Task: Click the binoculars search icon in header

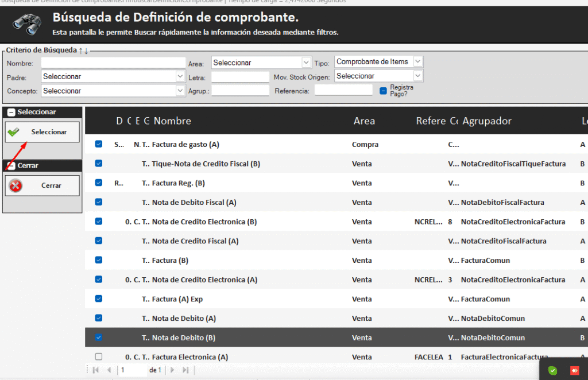Action: (26, 24)
